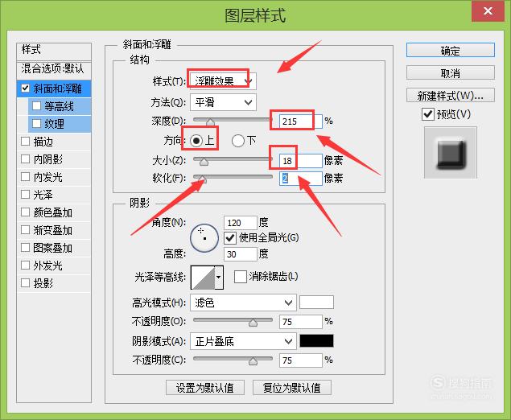Open the 方法 dropdown showing 平滑
Screen dimensions: 511x420
pyautogui.click(x=223, y=102)
